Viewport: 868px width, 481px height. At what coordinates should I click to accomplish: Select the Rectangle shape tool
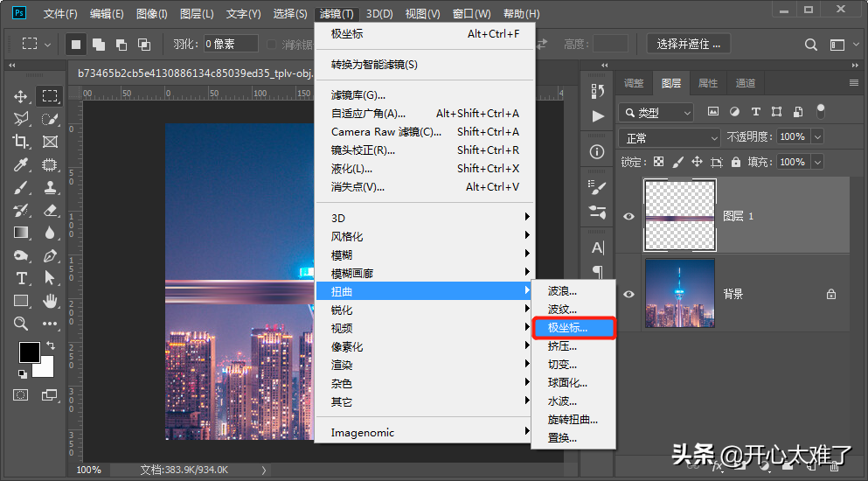click(21, 301)
